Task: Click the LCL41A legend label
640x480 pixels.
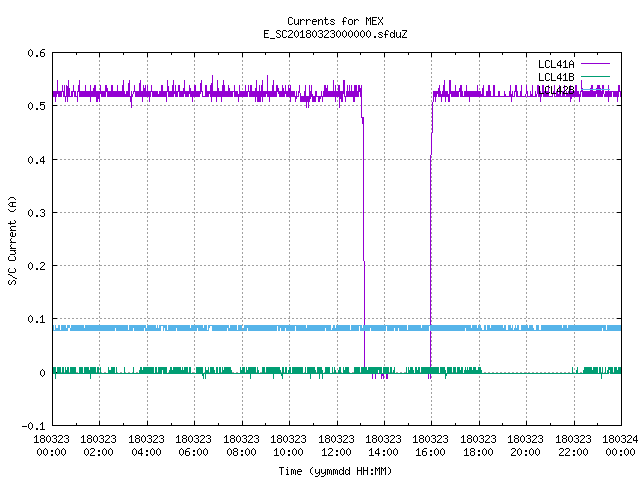Action: coord(556,64)
